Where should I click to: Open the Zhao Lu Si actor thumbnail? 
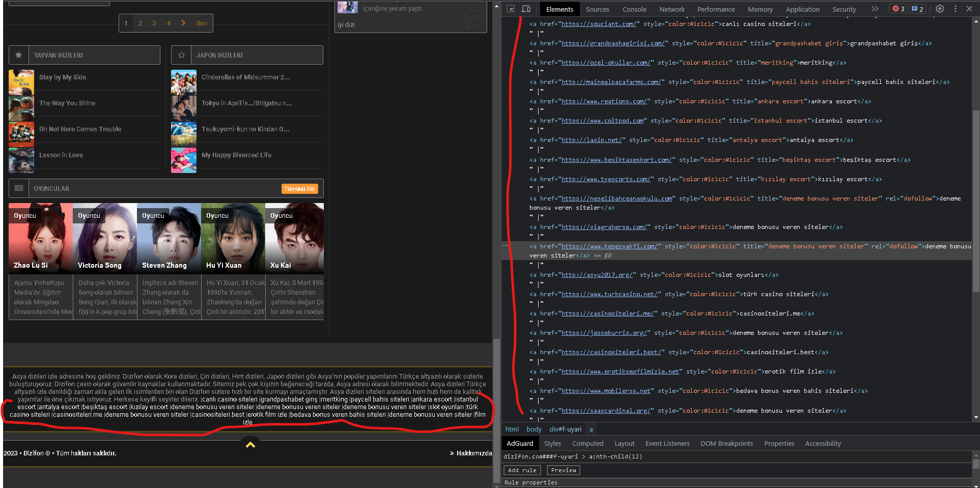(41, 238)
